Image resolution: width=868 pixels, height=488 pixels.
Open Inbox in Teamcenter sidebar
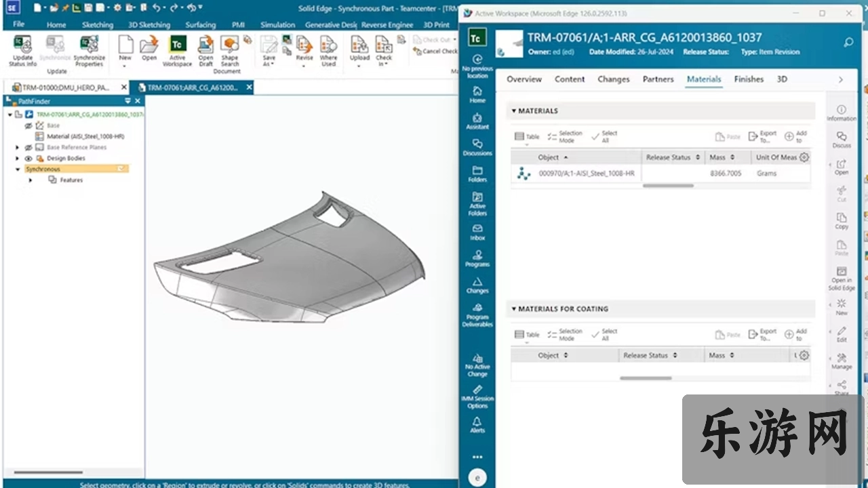click(477, 232)
